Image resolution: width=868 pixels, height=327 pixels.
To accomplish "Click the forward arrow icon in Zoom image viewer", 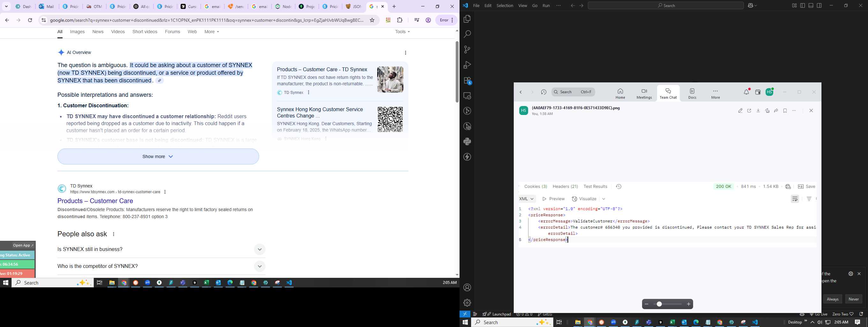I will coord(776,110).
